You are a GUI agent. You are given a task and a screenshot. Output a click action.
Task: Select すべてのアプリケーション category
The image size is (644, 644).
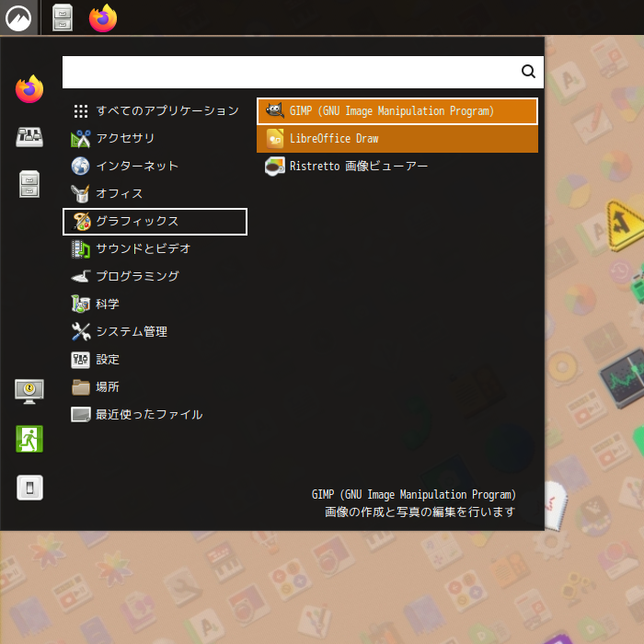click(155, 111)
